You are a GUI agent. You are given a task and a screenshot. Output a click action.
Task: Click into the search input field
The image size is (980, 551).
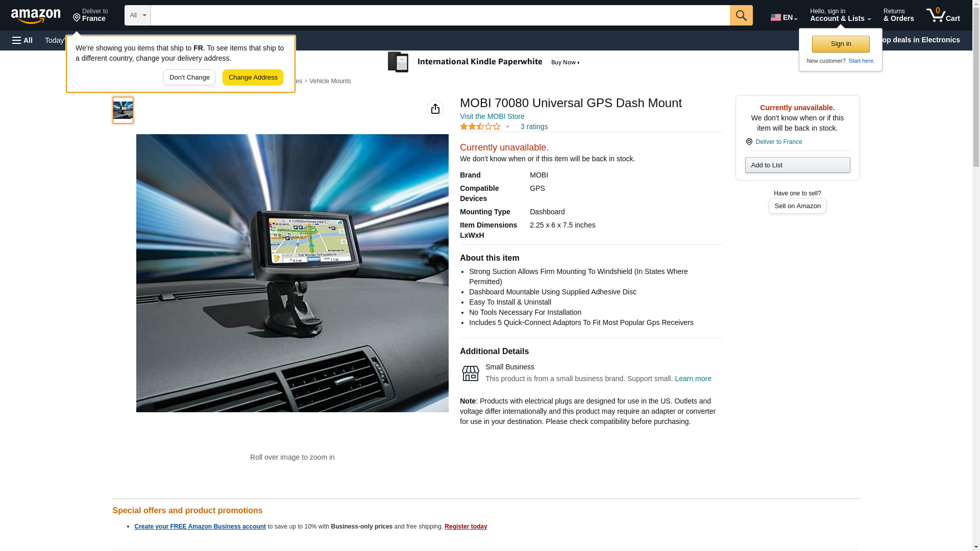[439, 15]
